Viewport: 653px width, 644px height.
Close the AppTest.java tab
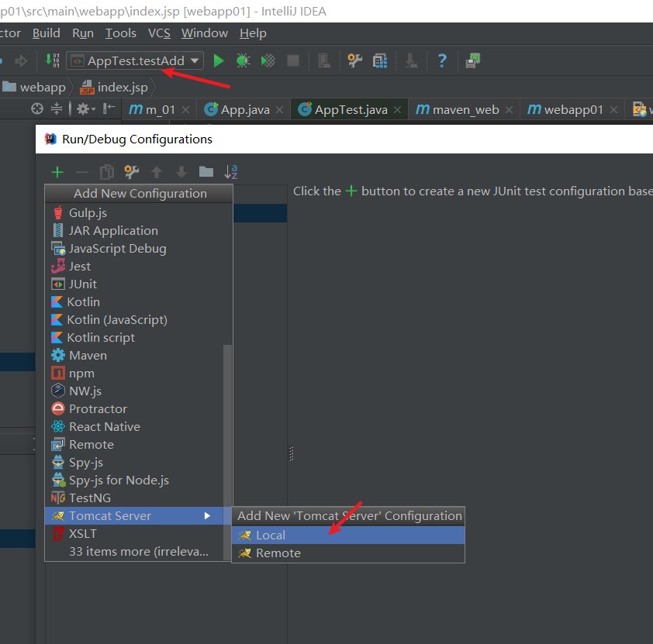tap(397, 110)
